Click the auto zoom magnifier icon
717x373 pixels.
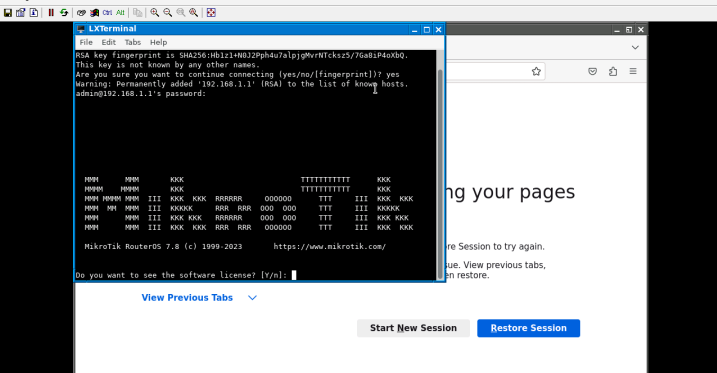pos(194,13)
